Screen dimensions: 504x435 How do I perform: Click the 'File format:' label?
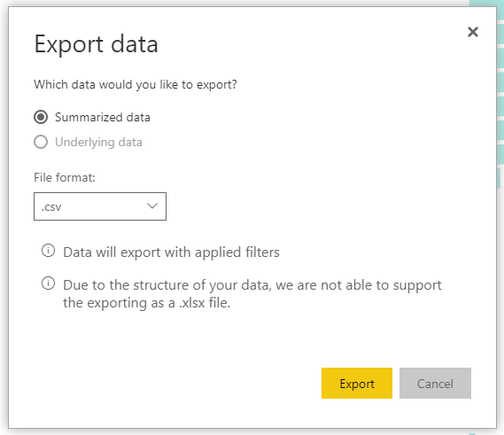pyautogui.click(x=65, y=177)
